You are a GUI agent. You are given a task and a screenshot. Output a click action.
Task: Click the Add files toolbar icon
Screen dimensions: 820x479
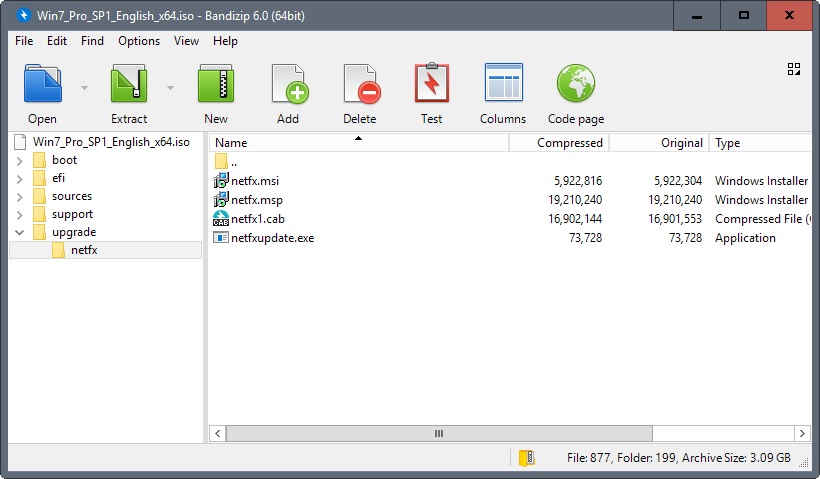[289, 83]
